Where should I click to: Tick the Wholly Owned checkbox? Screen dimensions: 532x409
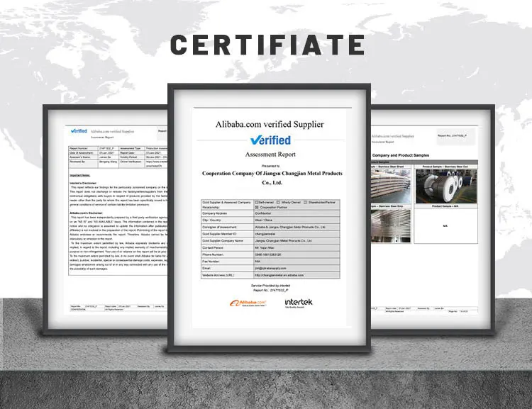(278, 203)
